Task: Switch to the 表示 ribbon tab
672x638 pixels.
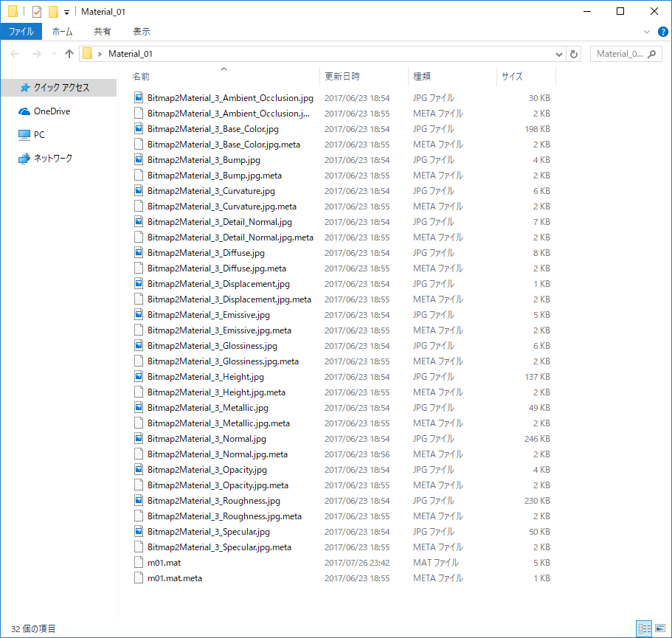Action: pos(141,31)
